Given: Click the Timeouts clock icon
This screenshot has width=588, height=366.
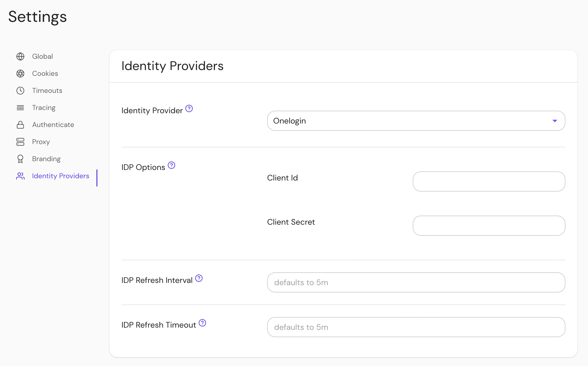Looking at the screenshot, I should click(20, 91).
